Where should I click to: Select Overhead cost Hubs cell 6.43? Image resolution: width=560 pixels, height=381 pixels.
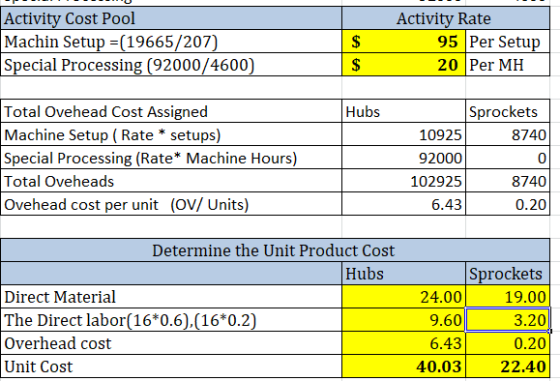pos(404,343)
